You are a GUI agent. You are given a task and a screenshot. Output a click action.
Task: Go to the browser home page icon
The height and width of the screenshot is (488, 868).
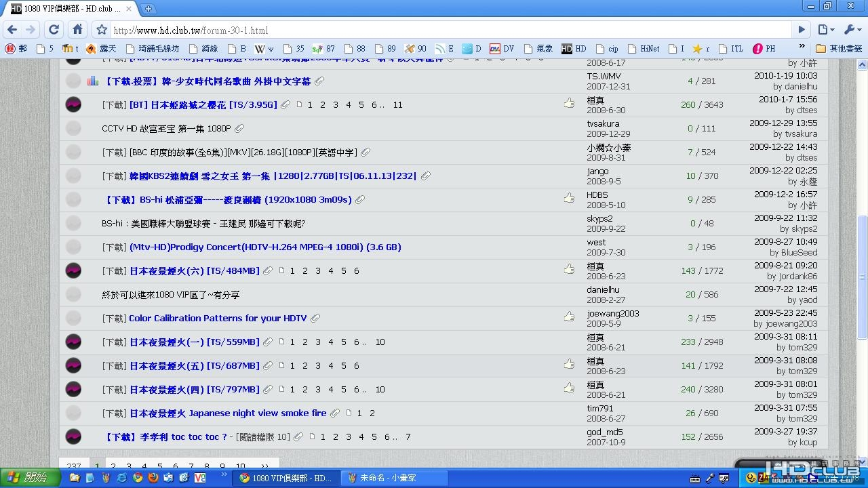click(78, 30)
